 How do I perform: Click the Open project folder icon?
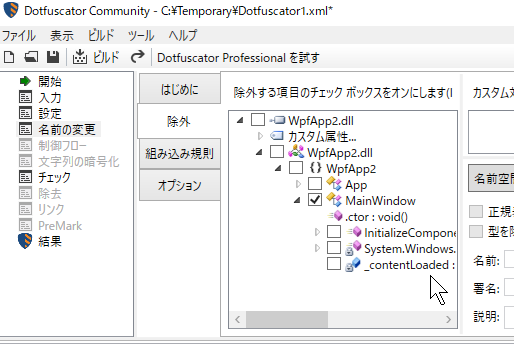(31, 57)
